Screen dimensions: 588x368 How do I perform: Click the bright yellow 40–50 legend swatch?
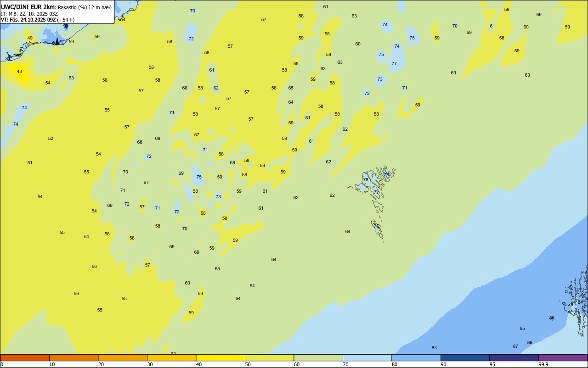pos(220,357)
